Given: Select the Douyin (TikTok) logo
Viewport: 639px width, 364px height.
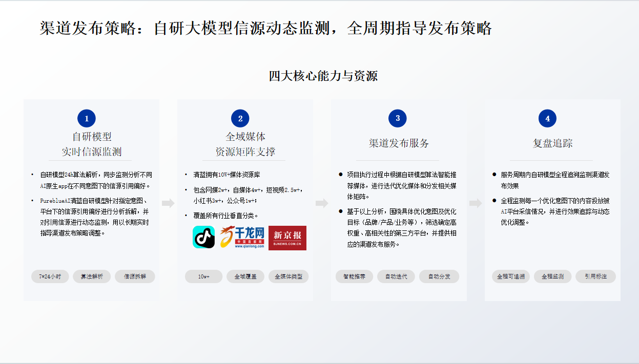Looking at the screenshot, I should (x=204, y=238).
